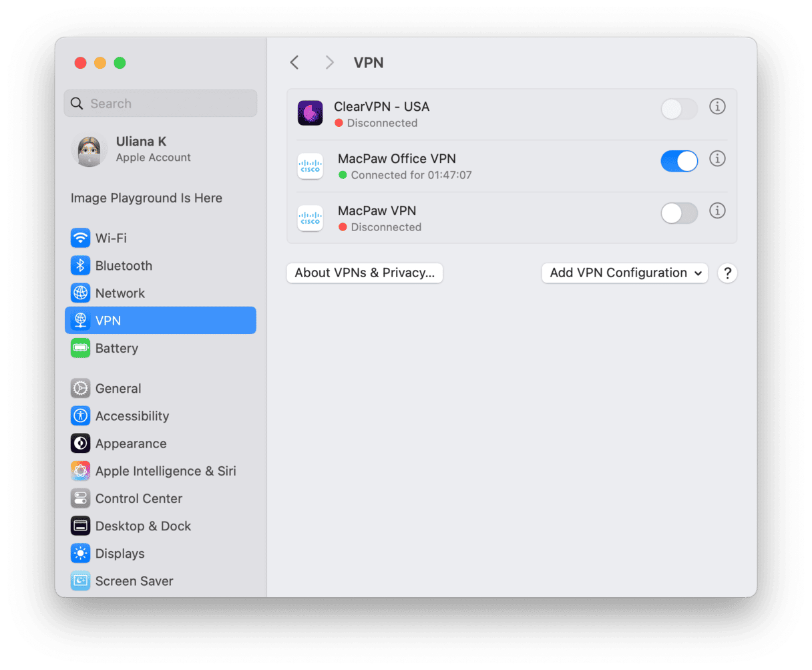The height and width of the screenshot is (670, 812).
Task: Open General settings
Action: point(160,388)
